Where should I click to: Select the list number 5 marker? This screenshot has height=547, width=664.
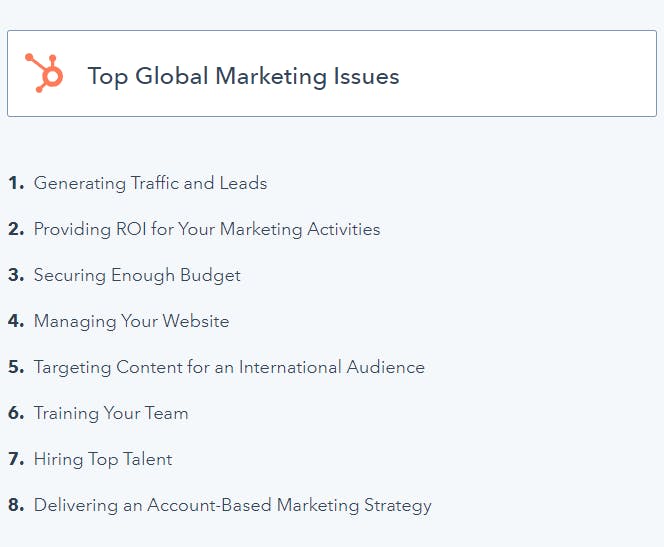[15, 367]
